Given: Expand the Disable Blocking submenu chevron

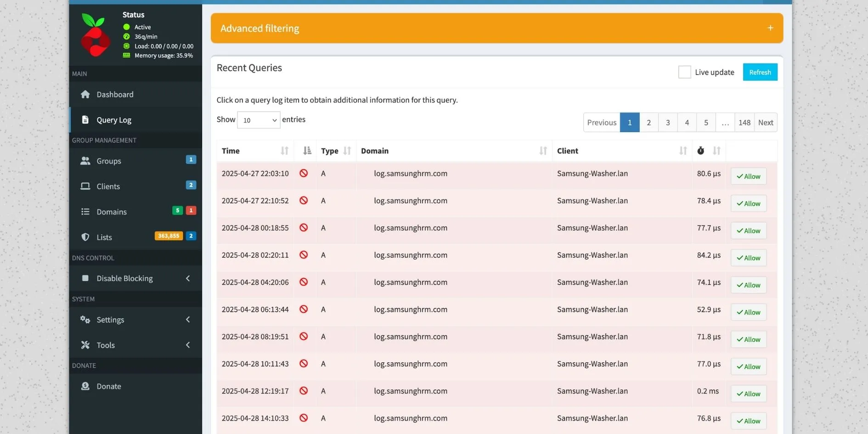Looking at the screenshot, I should point(188,278).
